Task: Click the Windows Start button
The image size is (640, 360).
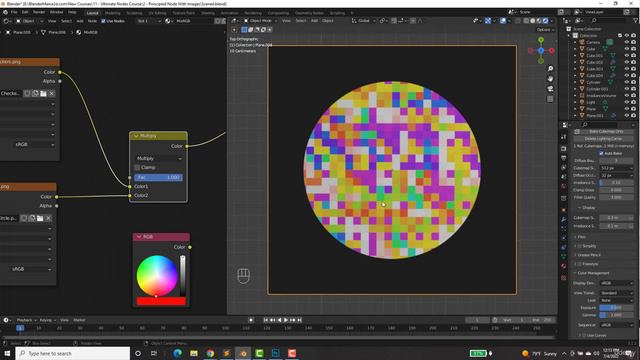Action: [x=7, y=353]
